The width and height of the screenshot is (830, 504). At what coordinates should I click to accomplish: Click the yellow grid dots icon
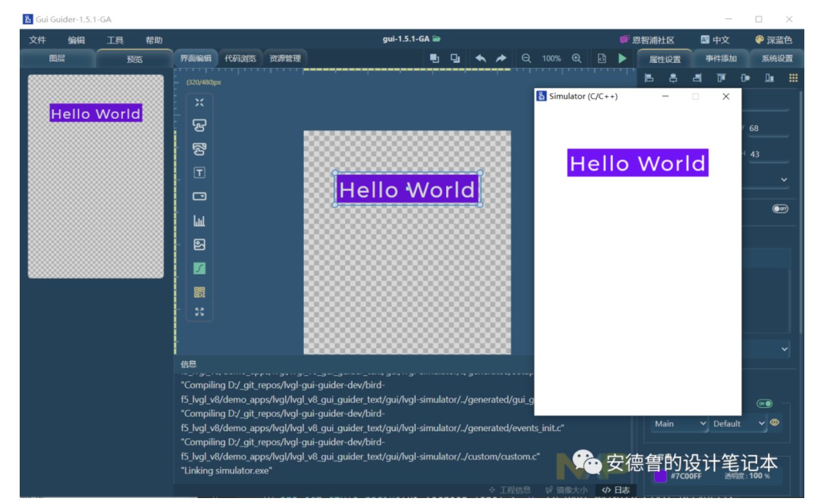pos(793,78)
